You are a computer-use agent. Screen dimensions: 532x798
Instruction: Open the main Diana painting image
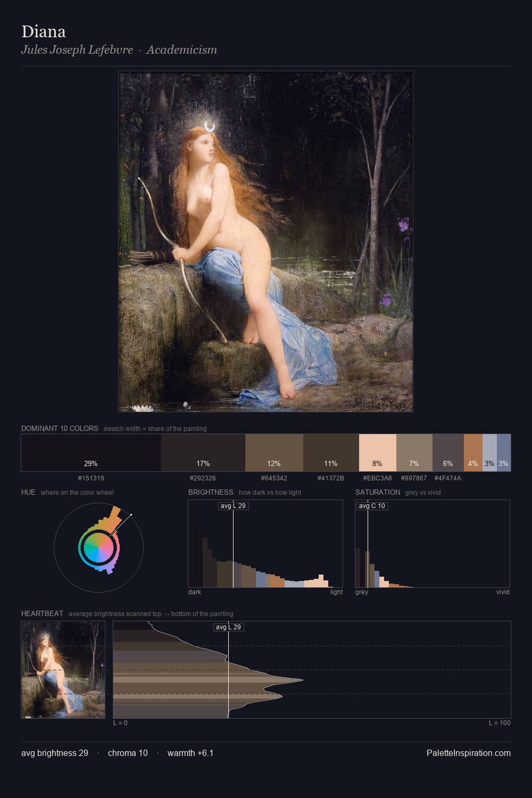[265, 242]
